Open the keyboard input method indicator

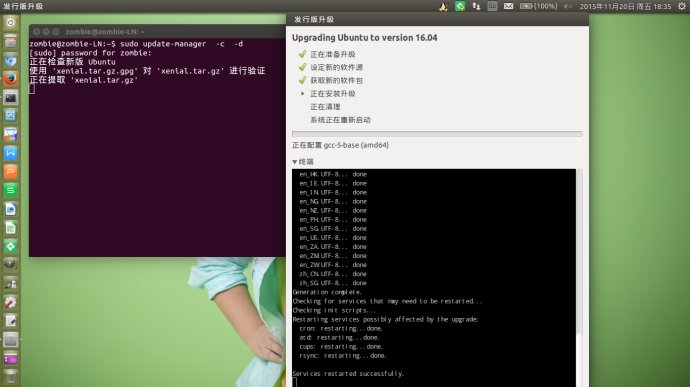[492, 6]
